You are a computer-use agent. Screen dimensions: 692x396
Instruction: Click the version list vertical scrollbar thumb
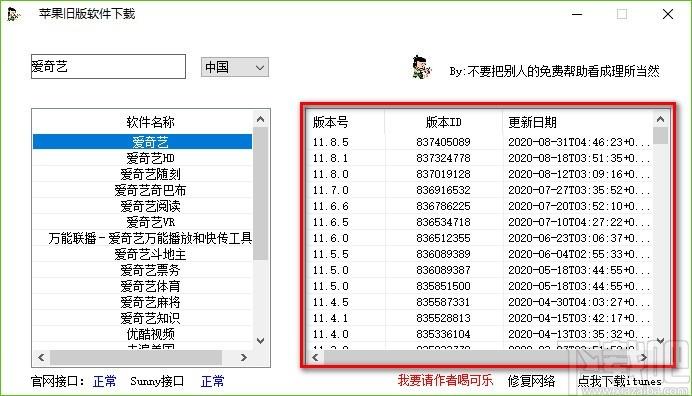660,136
